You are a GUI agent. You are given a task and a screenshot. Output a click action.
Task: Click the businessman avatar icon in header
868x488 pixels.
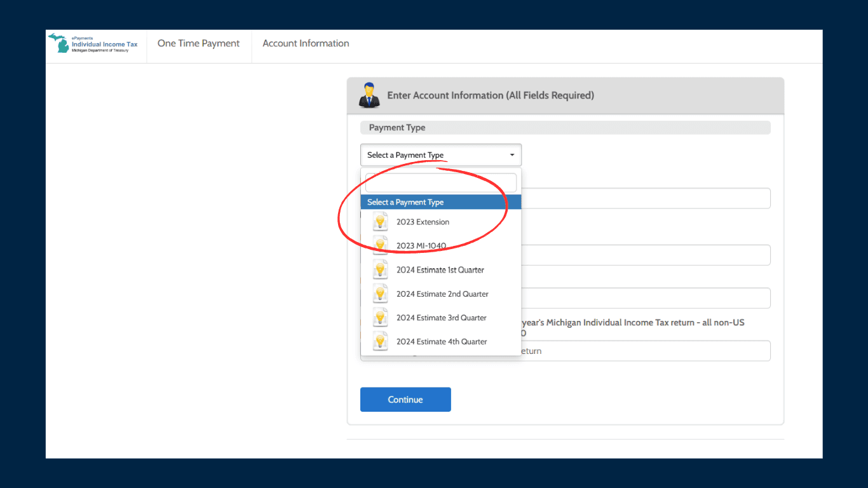tap(369, 95)
